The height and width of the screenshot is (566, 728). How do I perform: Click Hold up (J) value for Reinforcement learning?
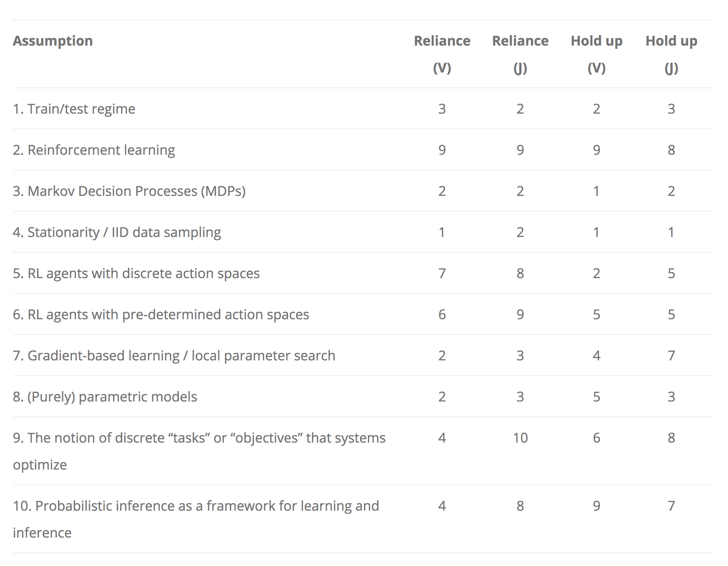click(671, 150)
